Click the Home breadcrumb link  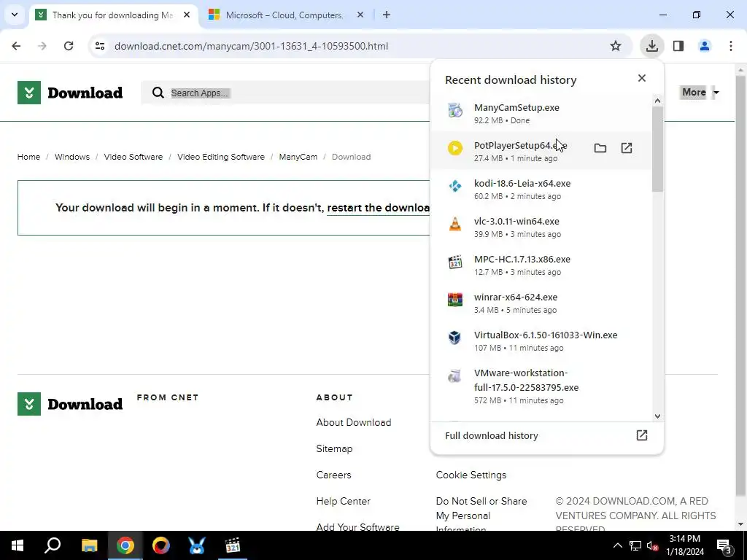tap(28, 157)
